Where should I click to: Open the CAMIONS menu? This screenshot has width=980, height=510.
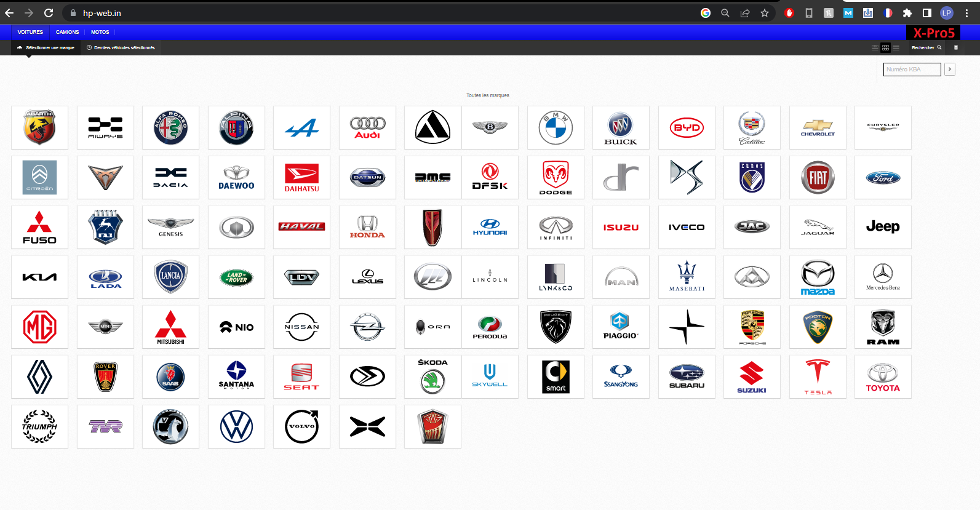[x=67, y=32]
